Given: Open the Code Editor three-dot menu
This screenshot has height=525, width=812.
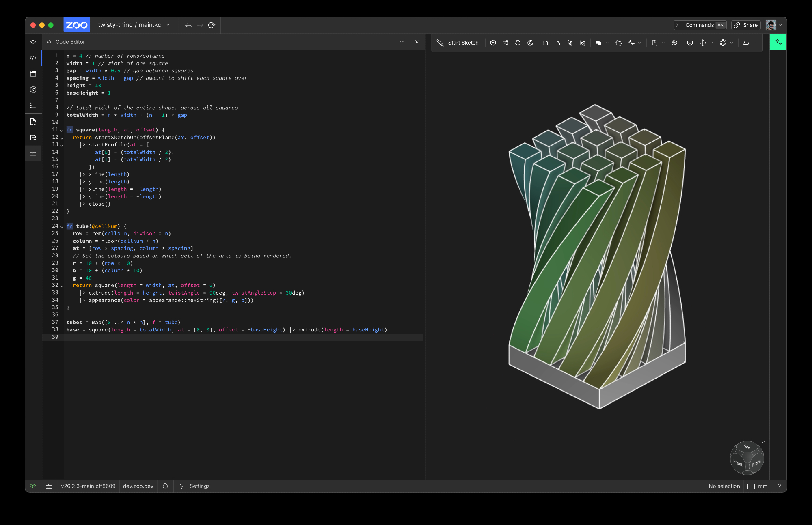Looking at the screenshot, I should coord(402,42).
